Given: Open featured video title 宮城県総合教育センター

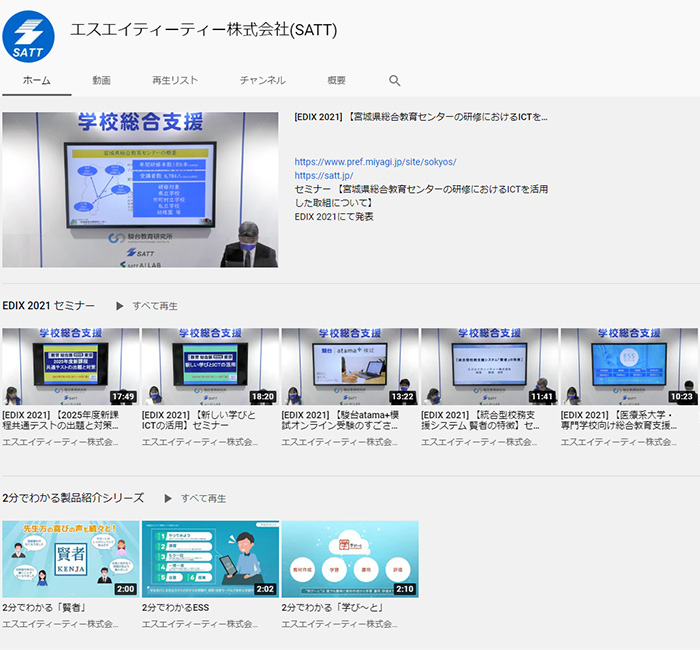Looking at the screenshot, I should point(421,117).
